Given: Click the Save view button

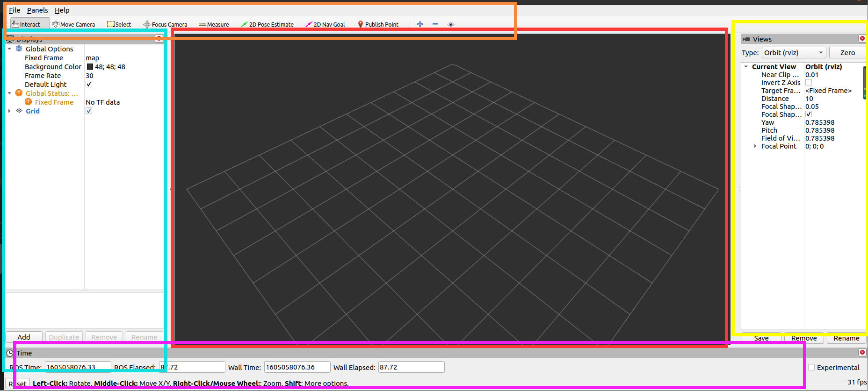Looking at the screenshot, I should click(761, 338).
